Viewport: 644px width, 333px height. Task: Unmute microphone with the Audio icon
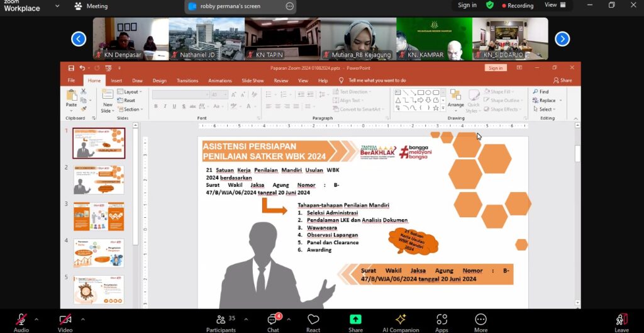coord(21,320)
